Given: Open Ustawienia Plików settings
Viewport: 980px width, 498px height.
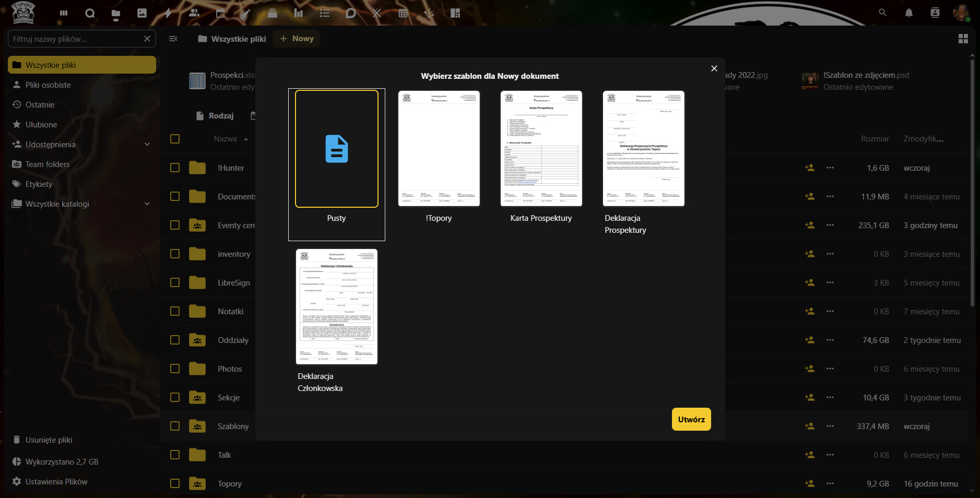Looking at the screenshot, I should pos(82,482).
